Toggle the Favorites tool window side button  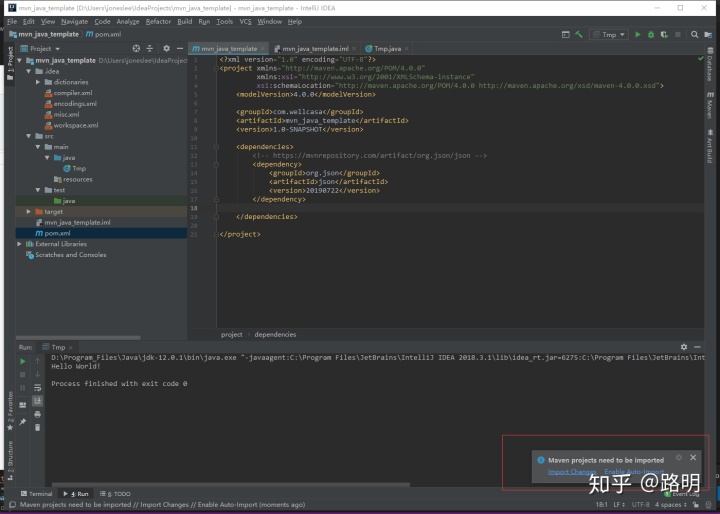coord(10,411)
